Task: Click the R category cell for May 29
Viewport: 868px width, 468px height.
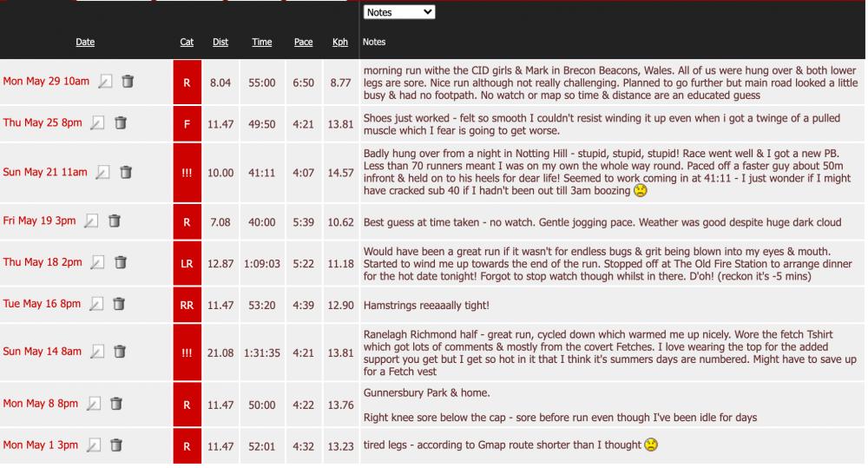Action: (x=187, y=82)
